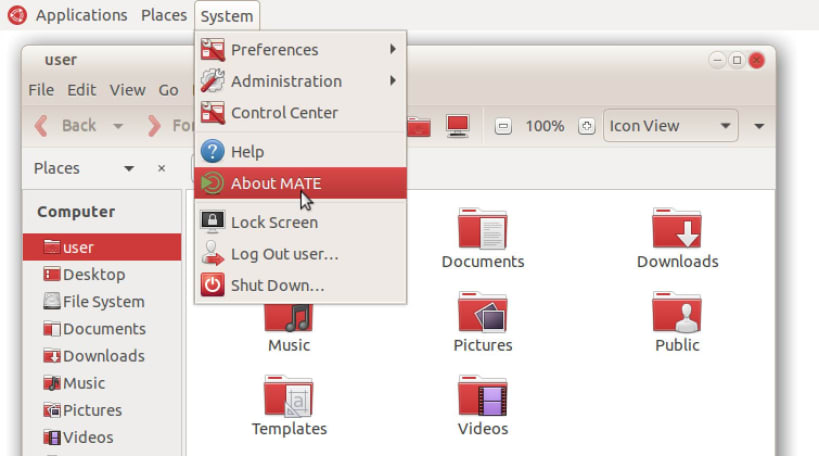The image size is (819, 456).
Task: Open the Back history dropdown arrow
Action: coord(118,126)
